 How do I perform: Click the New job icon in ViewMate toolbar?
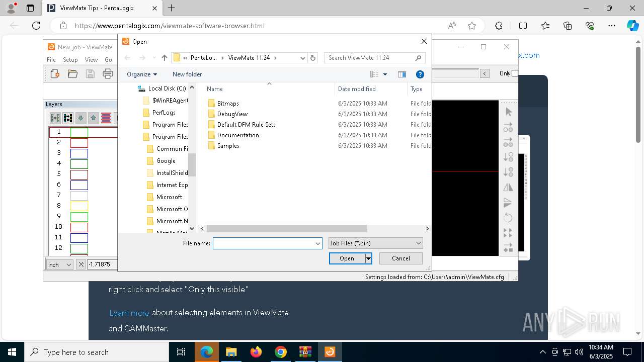[x=55, y=74]
